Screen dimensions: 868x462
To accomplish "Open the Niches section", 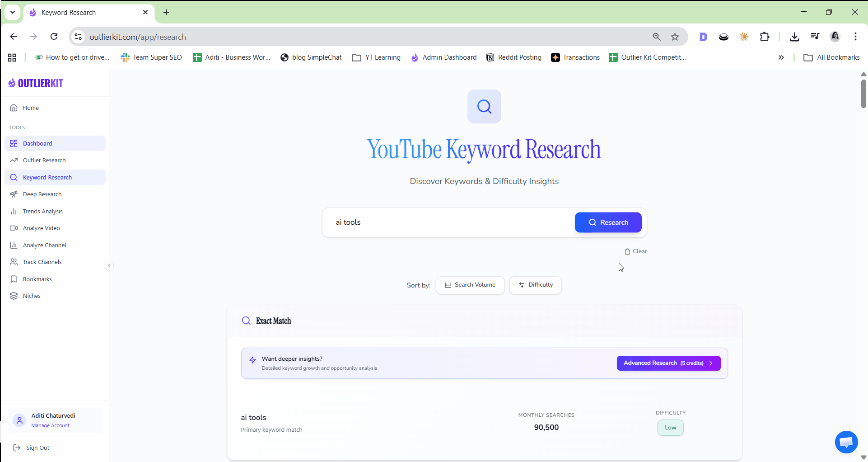I will (x=31, y=296).
